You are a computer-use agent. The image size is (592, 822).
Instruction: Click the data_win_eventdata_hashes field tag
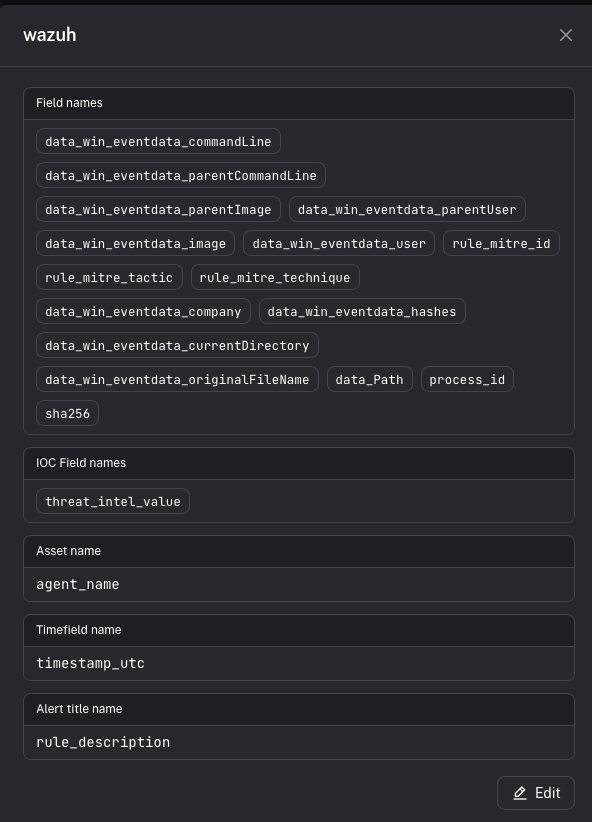tap(362, 311)
